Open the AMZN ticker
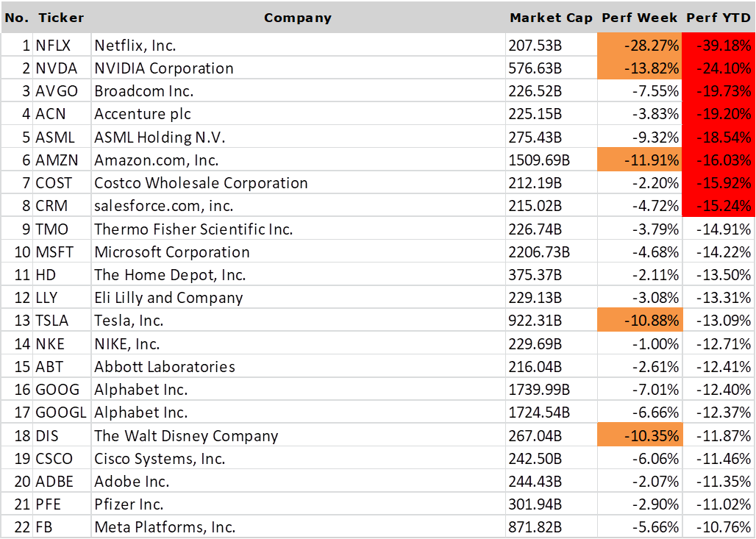 [x=57, y=160]
